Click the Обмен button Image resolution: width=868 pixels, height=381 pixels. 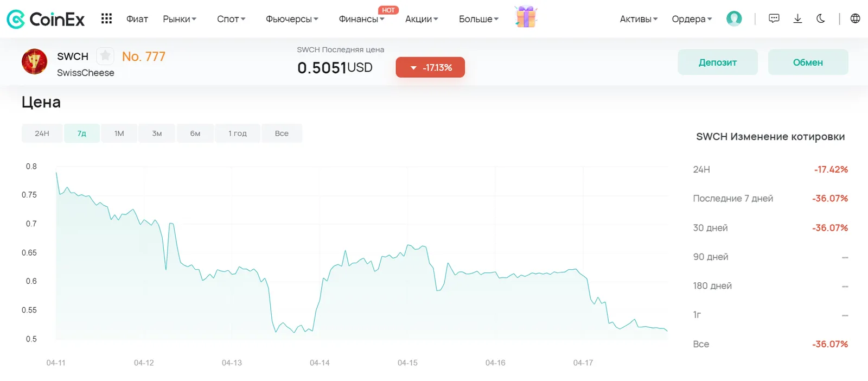click(x=808, y=62)
